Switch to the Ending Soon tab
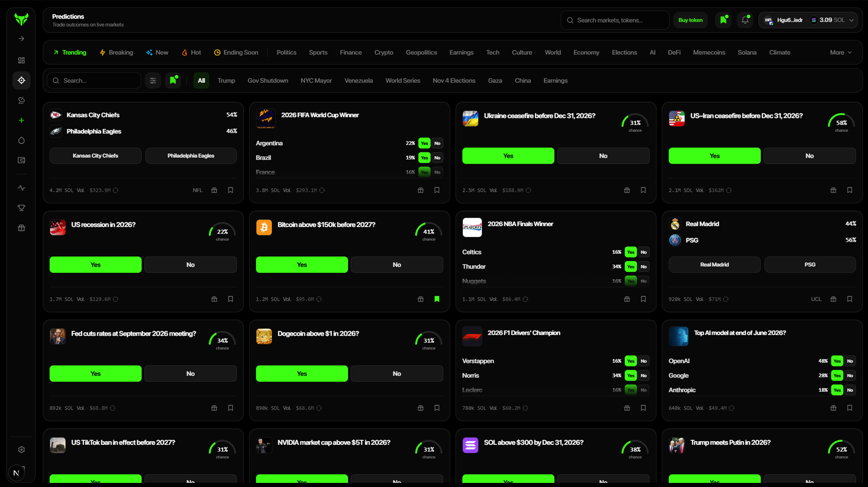This screenshot has width=868, height=487. pos(236,53)
